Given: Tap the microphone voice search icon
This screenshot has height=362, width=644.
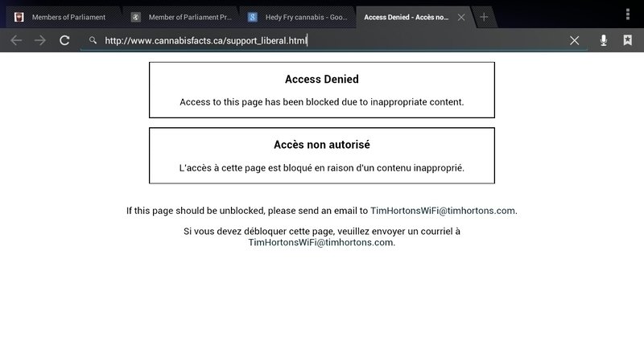Looking at the screenshot, I should pos(603,40).
